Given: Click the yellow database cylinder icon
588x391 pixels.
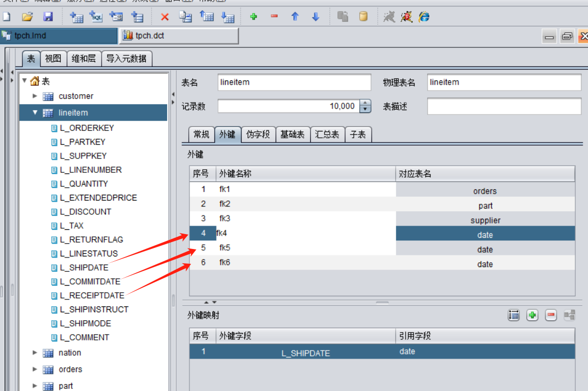Looking at the screenshot, I should [x=363, y=17].
